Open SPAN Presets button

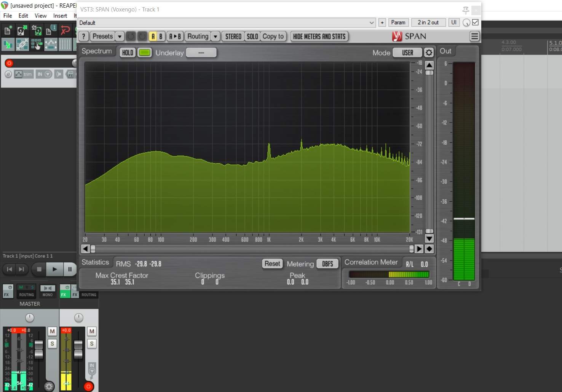[103, 37]
